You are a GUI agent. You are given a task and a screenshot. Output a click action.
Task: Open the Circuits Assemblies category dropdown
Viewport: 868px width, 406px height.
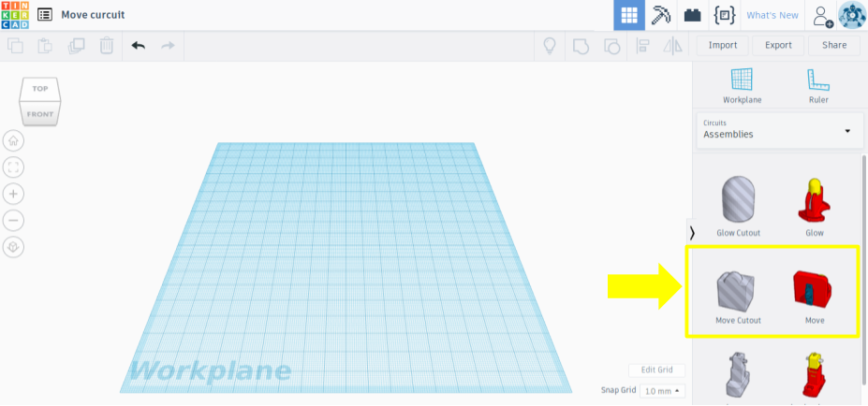[x=779, y=131]
